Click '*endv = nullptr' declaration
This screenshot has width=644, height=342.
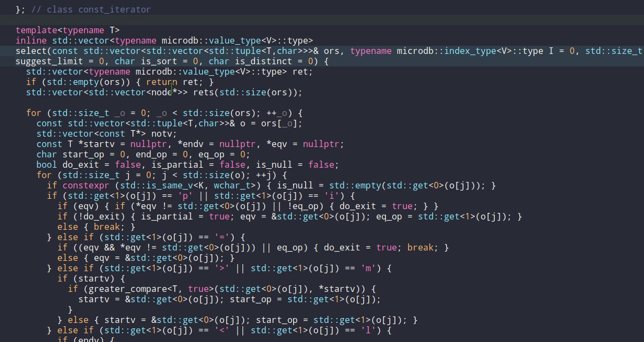[216, 144]
